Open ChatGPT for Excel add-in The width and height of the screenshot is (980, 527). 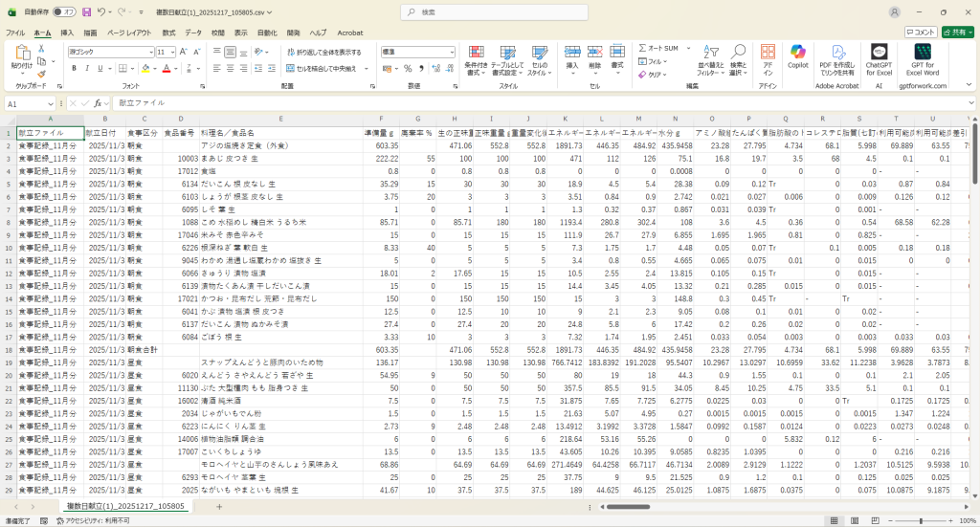(879, 54)
